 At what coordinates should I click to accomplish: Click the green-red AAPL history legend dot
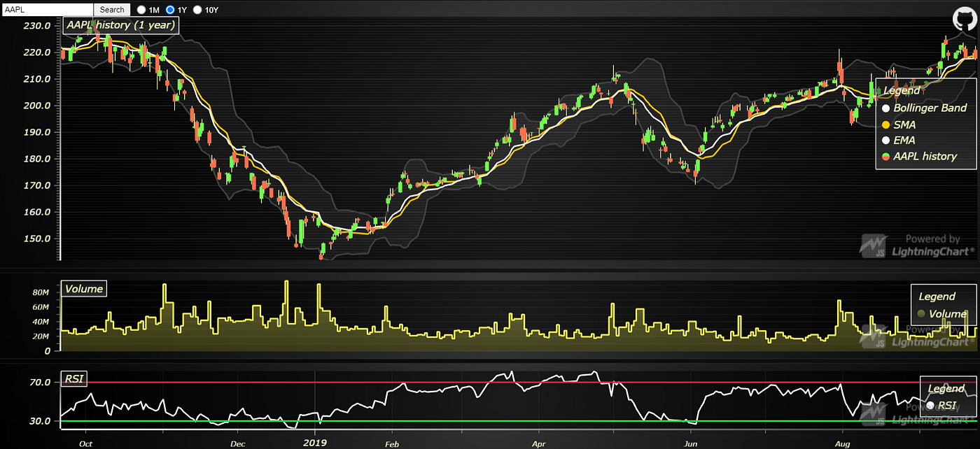(x=885, y=156)
